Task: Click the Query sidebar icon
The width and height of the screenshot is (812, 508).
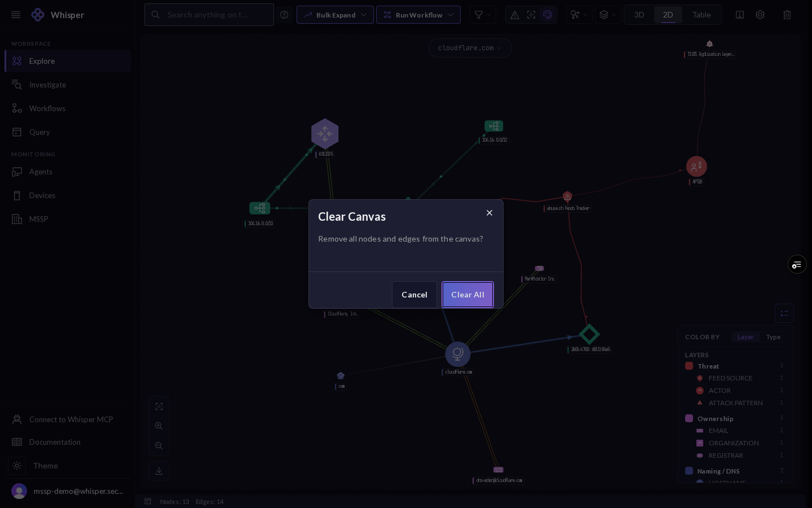Action: click(17, 132)
